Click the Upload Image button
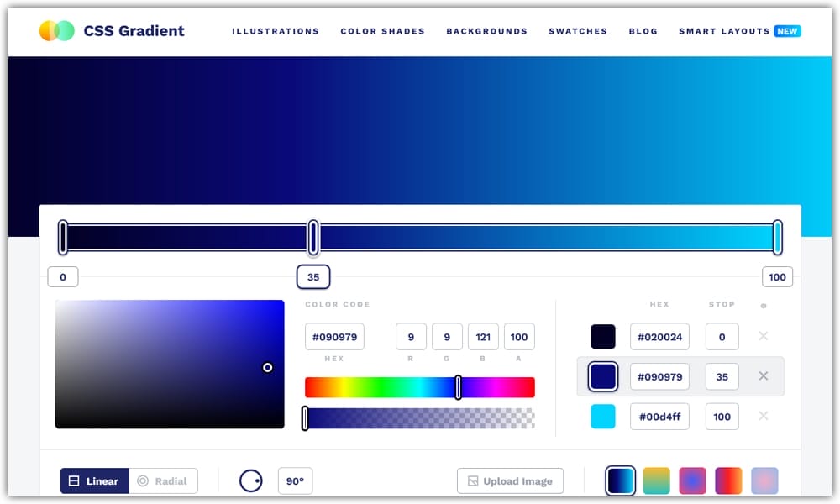840x504 pixels. (x=510, y=480)
